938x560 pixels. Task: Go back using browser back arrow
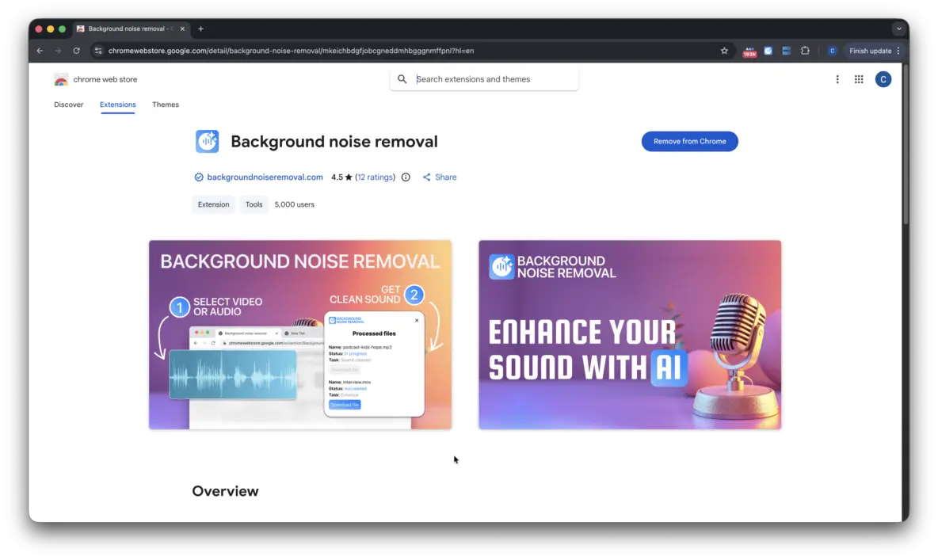40,51
